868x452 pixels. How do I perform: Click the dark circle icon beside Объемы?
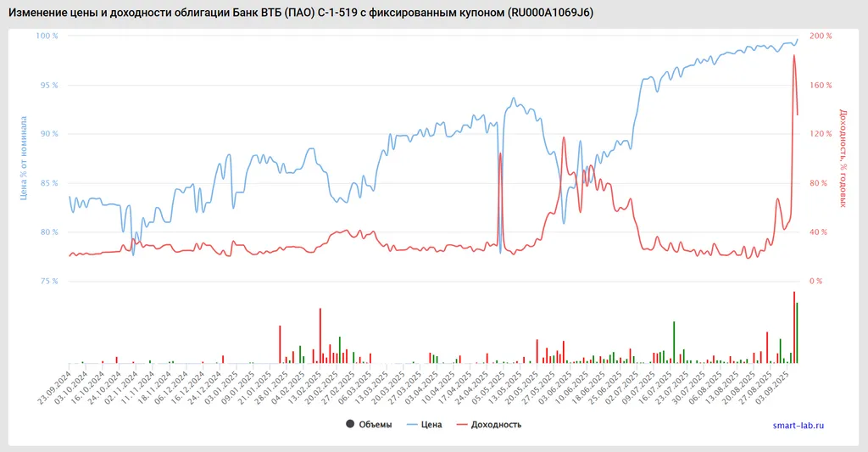coord(350,424)
